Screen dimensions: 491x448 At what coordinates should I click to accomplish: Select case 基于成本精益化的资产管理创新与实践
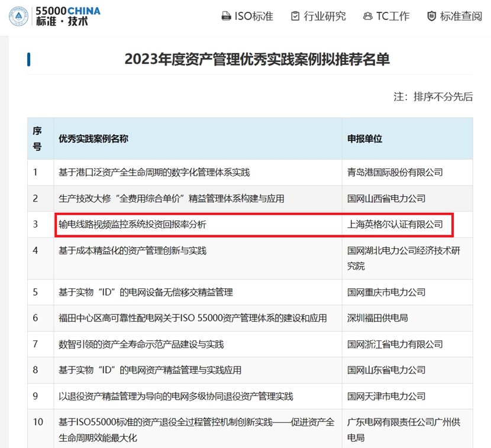coord(133,251)
